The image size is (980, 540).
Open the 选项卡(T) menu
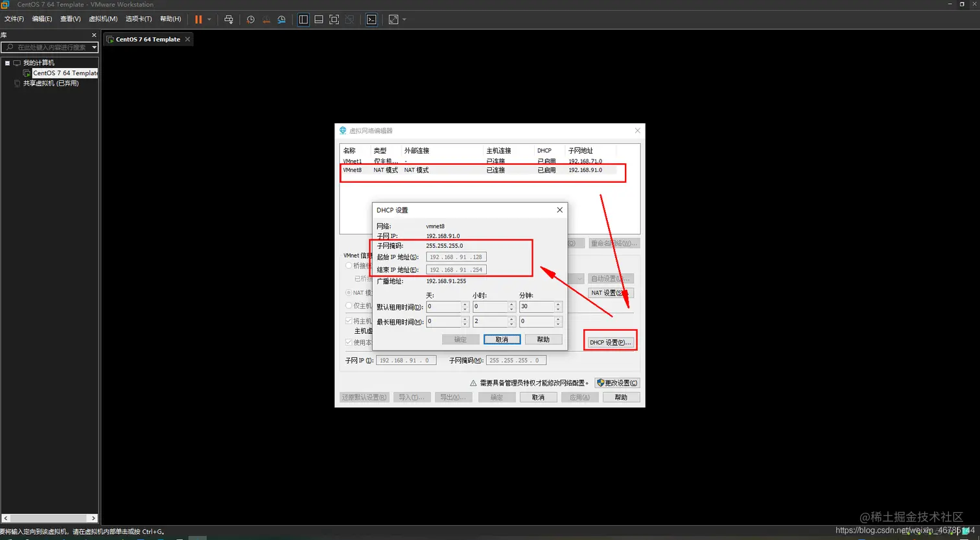click(x=139, y=19)
